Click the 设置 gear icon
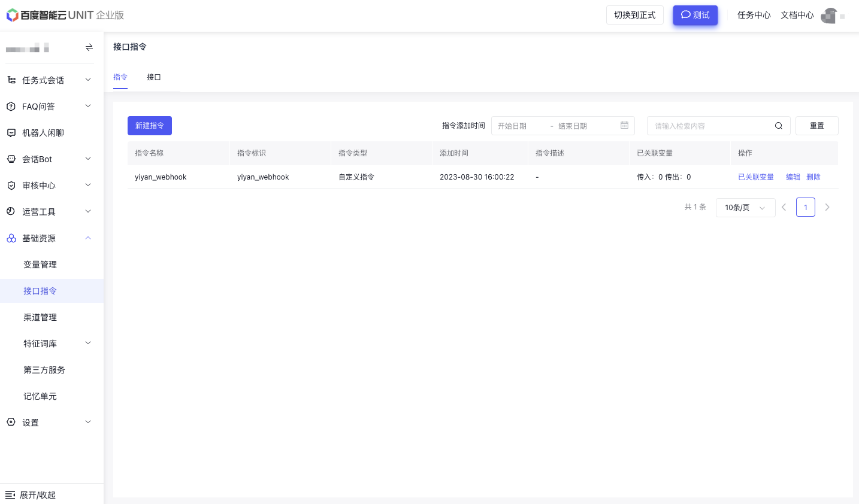 (11, 422)
